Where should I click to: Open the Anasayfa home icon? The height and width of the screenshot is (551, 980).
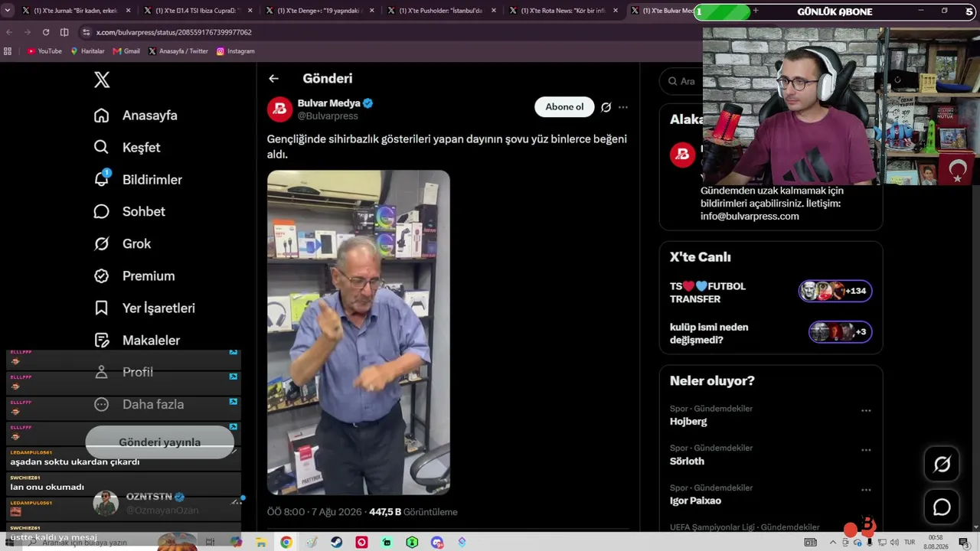pos(101,116)
